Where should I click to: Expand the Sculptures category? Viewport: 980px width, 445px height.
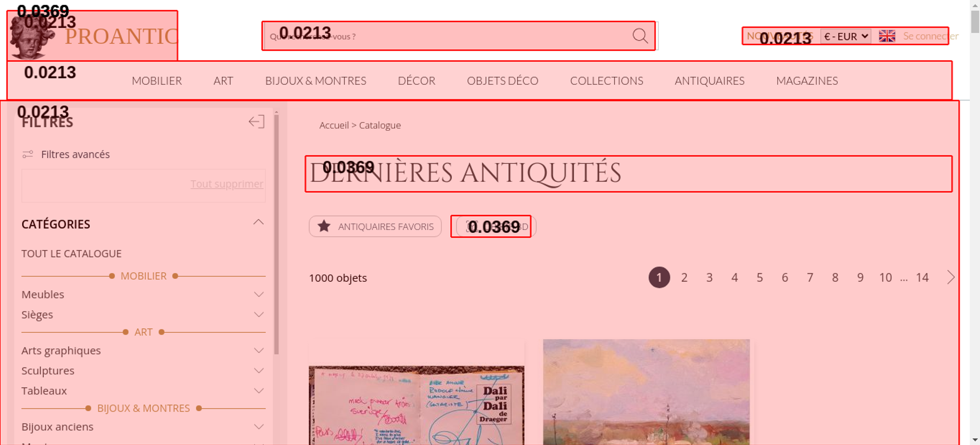pos(259,371)
